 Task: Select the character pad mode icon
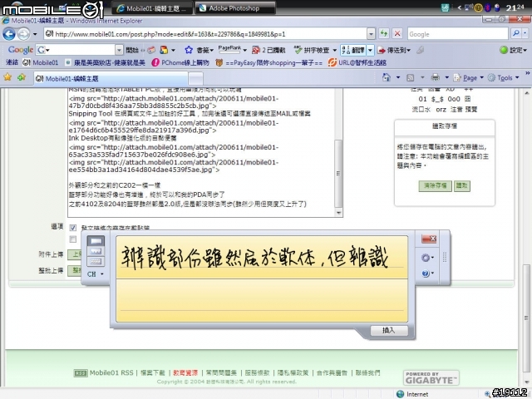(x=96, y=251)
